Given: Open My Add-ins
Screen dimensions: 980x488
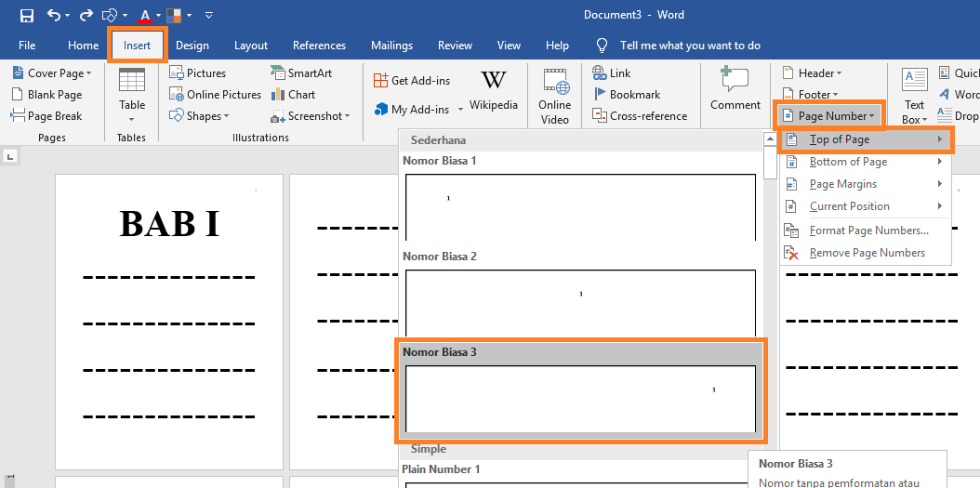Looking at the screenshot, I should (x=411, y=110).
